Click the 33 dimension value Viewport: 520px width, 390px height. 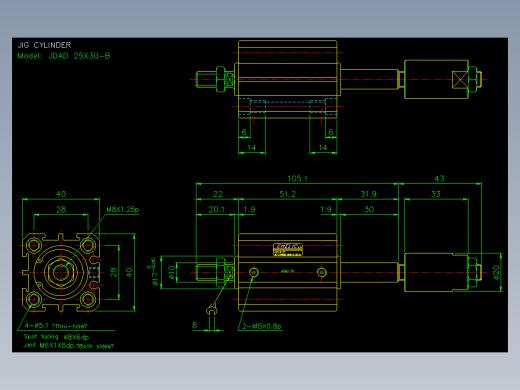pyautogui.click(x=436, y=194)
